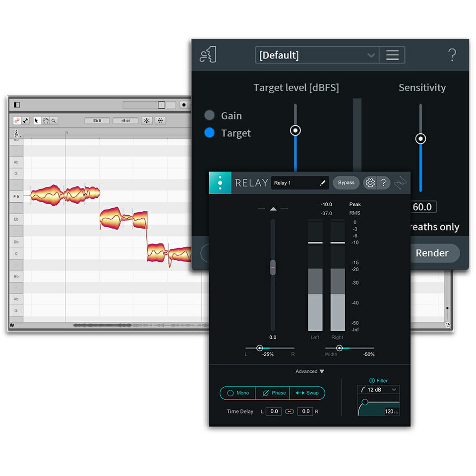
Task: Toggle the Swap channels button
Action: coord(307,393)
